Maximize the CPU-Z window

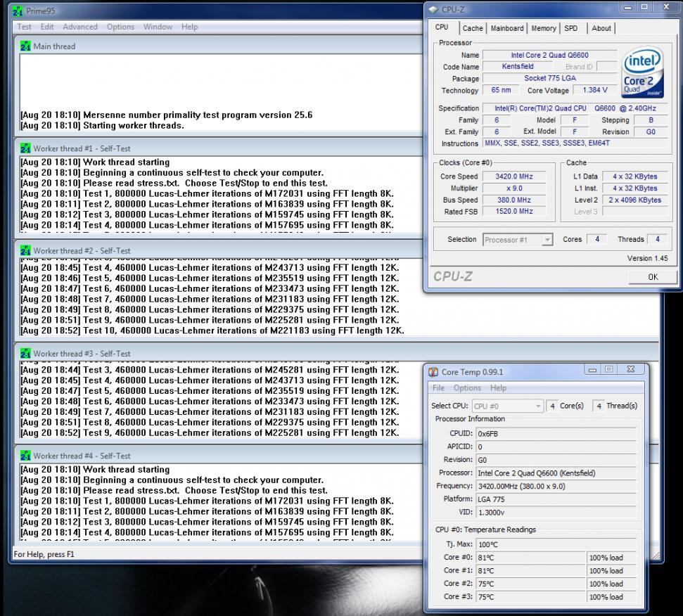644,7
